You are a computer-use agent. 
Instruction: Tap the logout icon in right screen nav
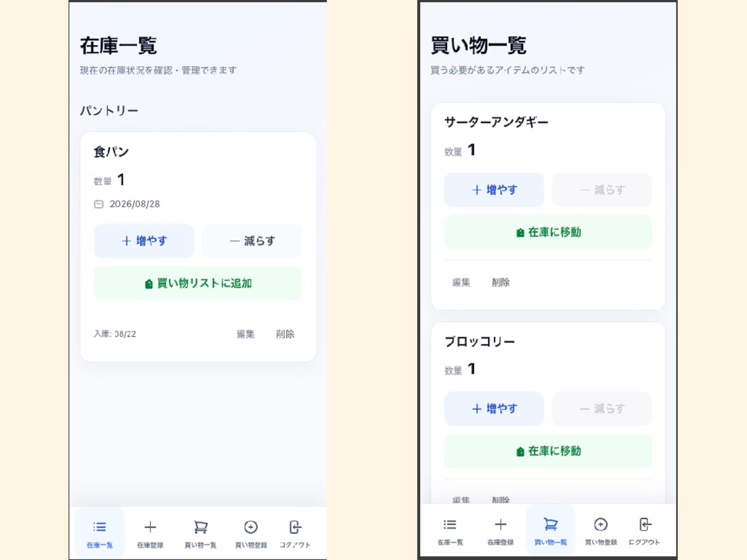pyautogui.click(x=645, y=524)
